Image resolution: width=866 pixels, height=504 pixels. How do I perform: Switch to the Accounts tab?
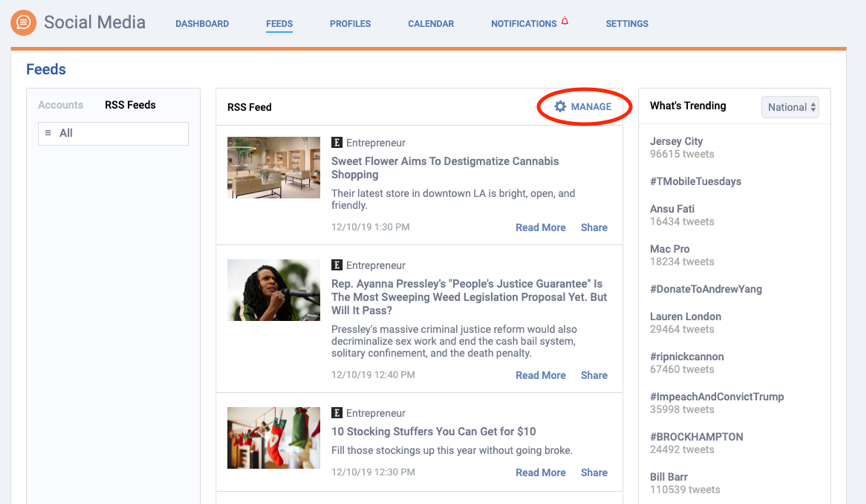(x=61, y=105)
